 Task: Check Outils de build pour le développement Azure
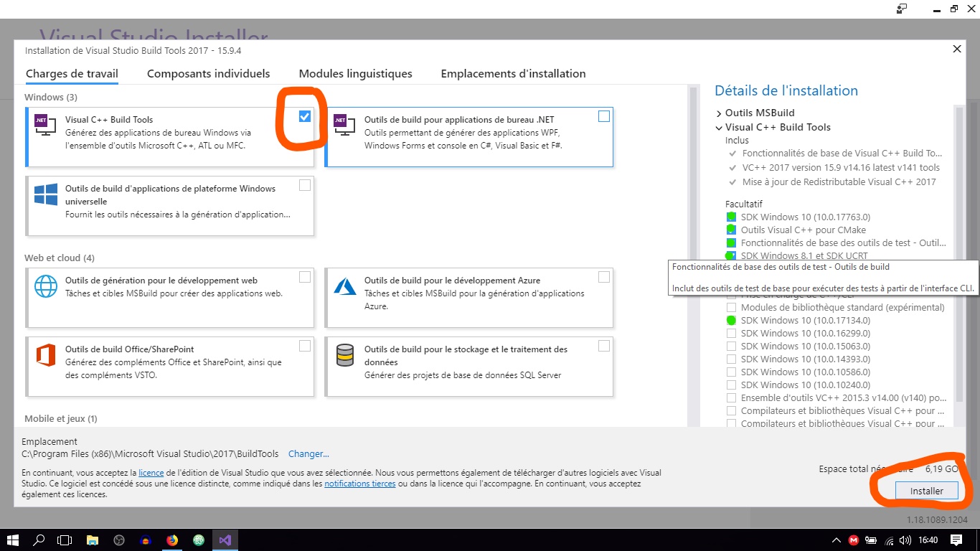604,277
